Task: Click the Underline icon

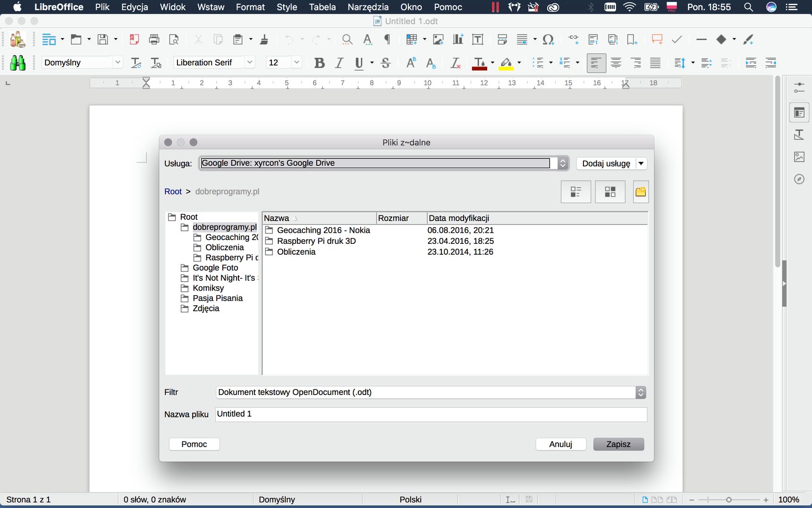Action: (x=359, y=63)
